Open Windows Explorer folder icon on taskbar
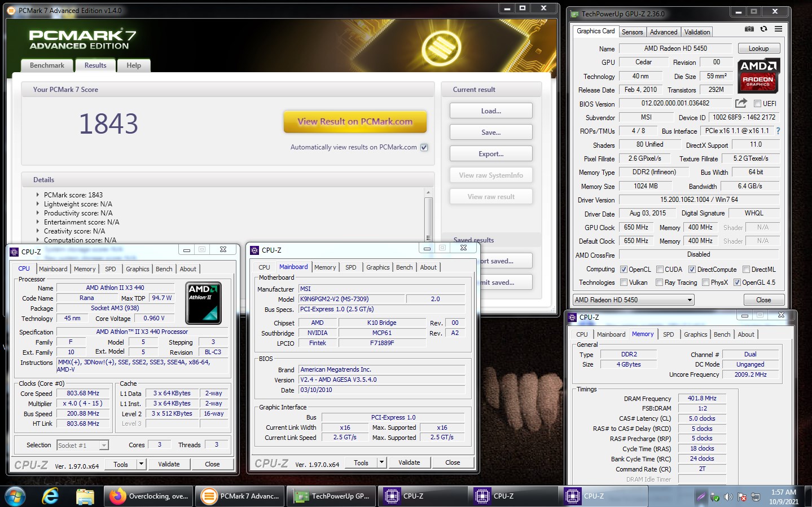Viewport: 812px width, 507px height. 85,496
